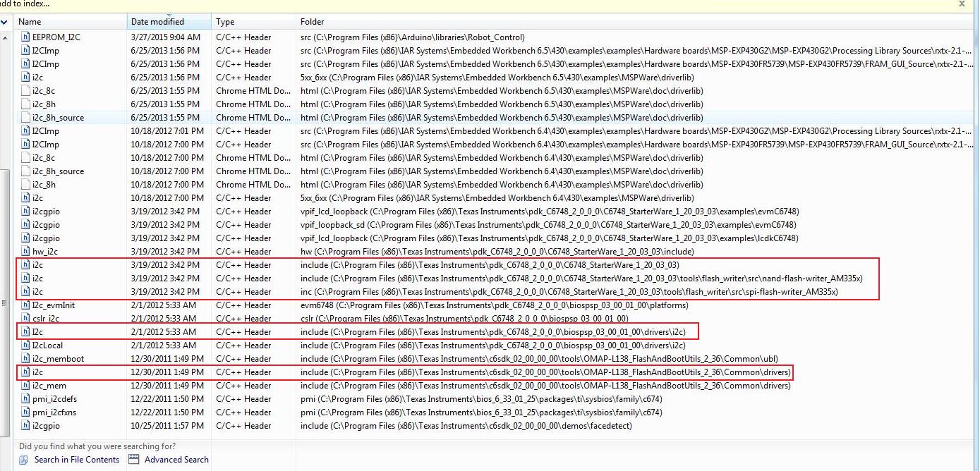Click i2c_8h name dated 10/18/2012
This screenshot has width=980, height=471.
(44, 184)
